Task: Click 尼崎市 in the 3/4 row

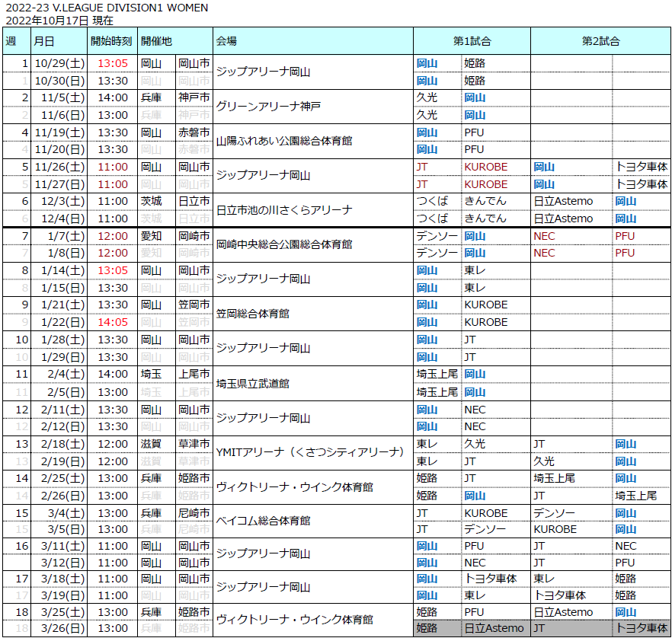Action: pyautogui.click(x=194, y=513)
